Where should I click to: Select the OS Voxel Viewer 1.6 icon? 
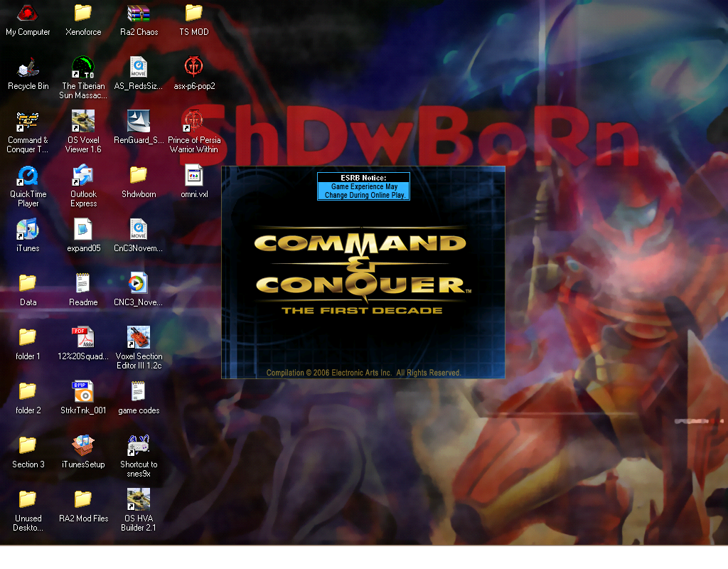(83, 122)
